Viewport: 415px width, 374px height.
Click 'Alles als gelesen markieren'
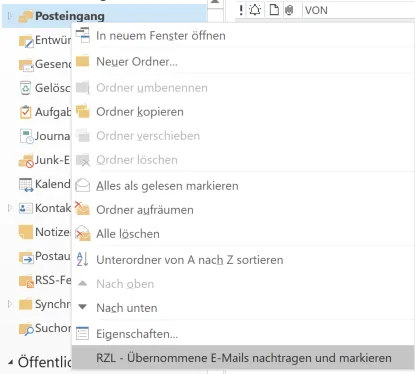[x=243, y=186]
